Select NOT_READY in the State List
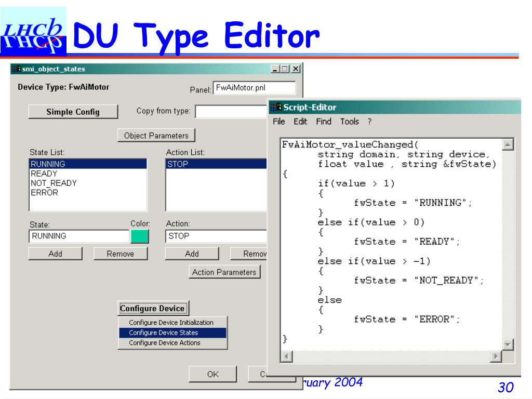Image resolution: width=532 pixels, height=399 pixels. [x=88, y=183]
